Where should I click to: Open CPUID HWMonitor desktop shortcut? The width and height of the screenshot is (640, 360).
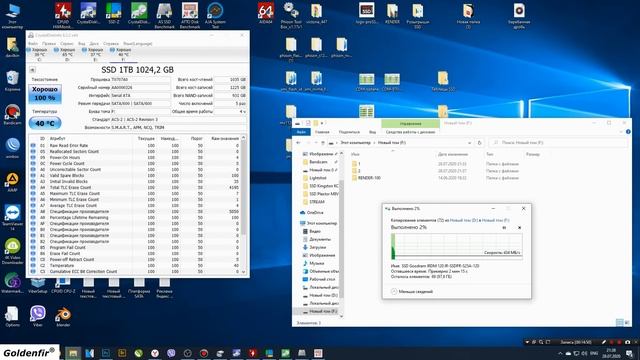pos(63,16)
